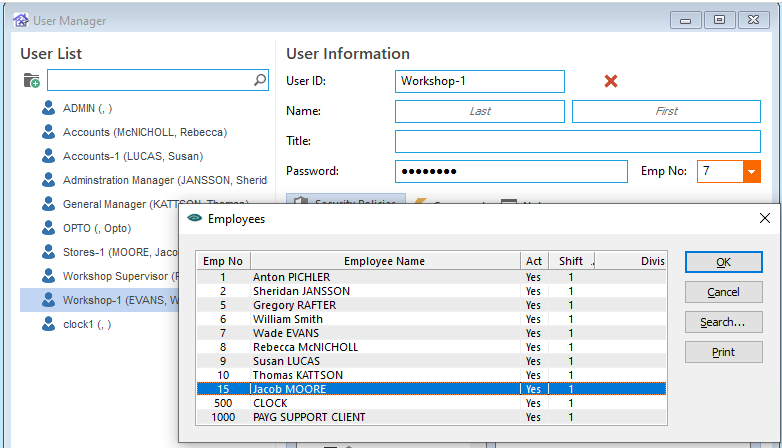Select employee row Wade EVANS

coord(431,333)
